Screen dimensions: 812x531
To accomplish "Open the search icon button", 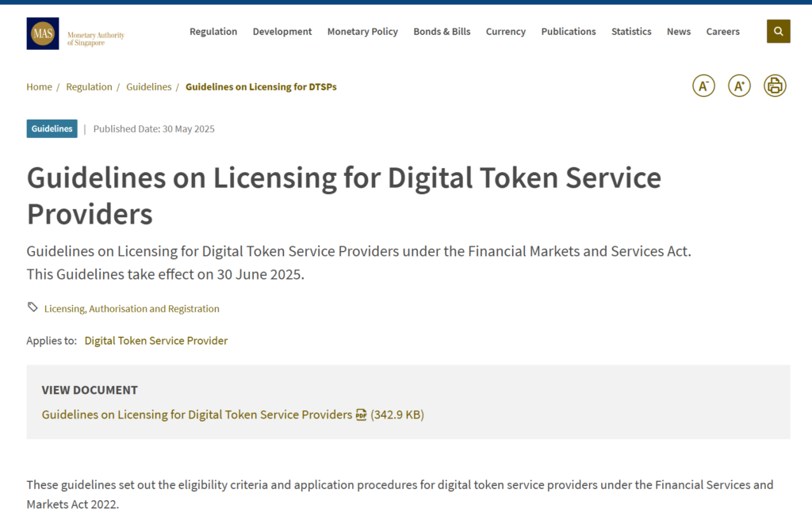I will [779, 32].
